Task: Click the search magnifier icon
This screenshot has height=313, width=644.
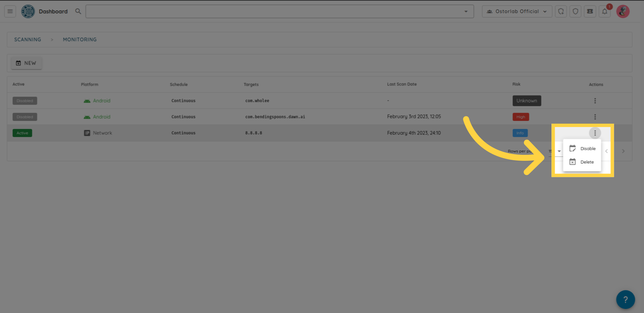Action: pos(78,11)
